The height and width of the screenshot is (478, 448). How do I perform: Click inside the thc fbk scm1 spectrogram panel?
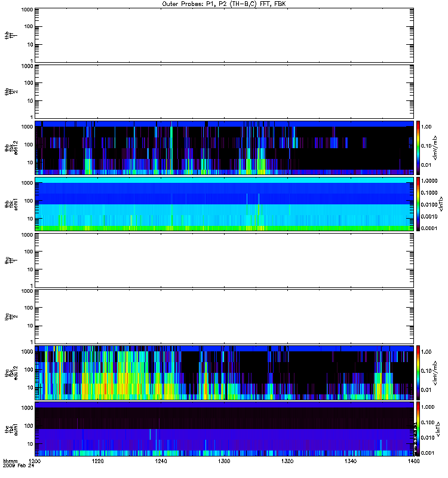pos(224,429)
